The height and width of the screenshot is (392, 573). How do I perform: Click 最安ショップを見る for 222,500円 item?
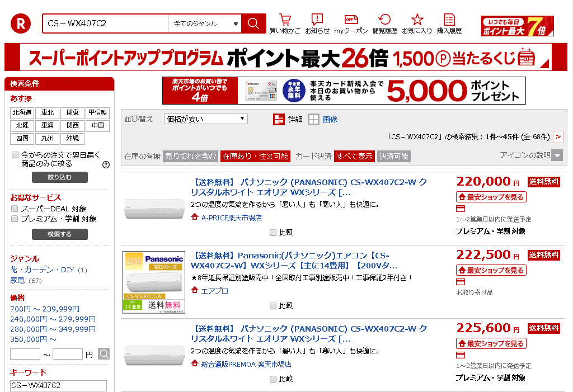click(x=491, y=270)
